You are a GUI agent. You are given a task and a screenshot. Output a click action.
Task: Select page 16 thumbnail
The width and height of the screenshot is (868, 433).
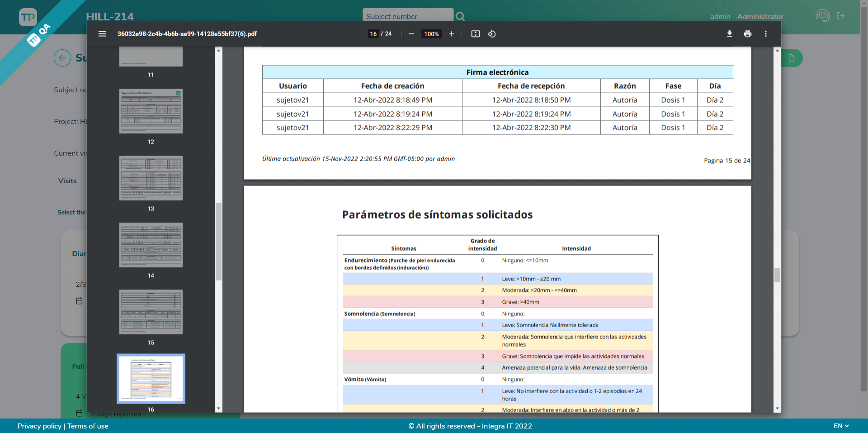(151, 379)
